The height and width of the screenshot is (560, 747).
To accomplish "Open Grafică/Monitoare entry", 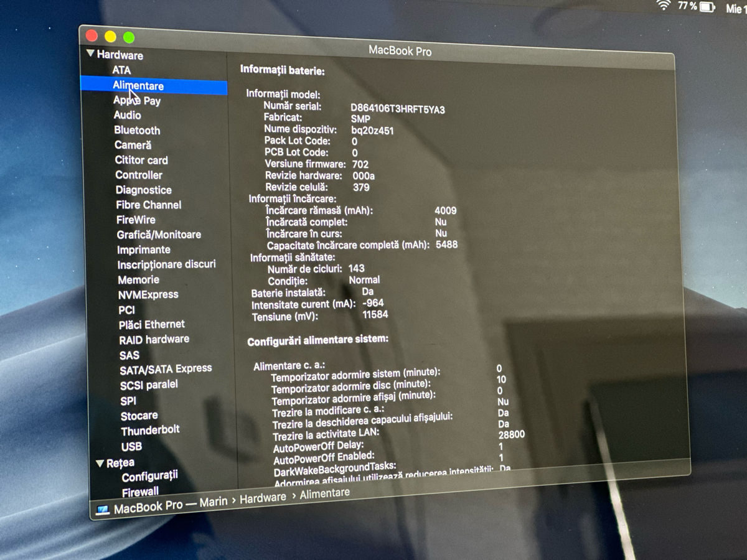I will point(159,235).
